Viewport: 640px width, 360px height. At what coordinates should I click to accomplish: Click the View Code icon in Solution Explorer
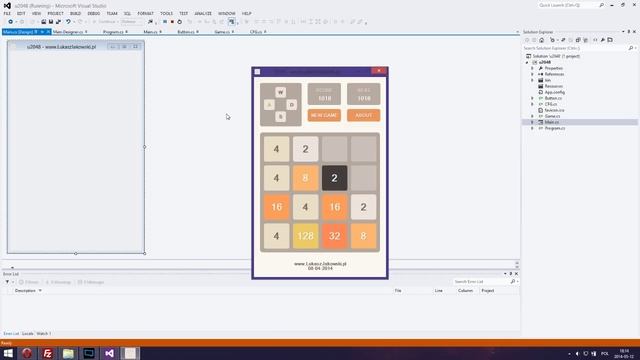click(595, 40)
